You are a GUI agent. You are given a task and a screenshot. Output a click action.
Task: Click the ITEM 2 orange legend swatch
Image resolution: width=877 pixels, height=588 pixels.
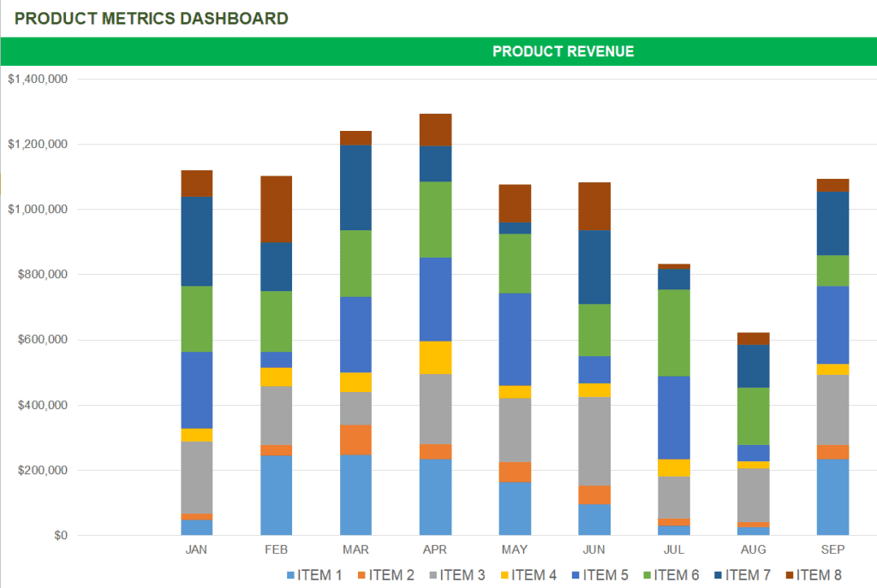point(361,575)
